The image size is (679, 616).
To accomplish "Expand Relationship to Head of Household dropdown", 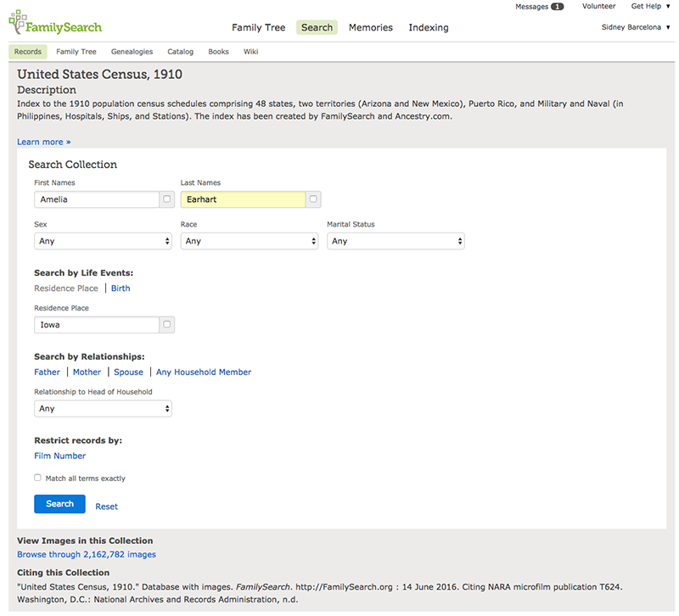I will pyautogui.click(x=103, y=408).
